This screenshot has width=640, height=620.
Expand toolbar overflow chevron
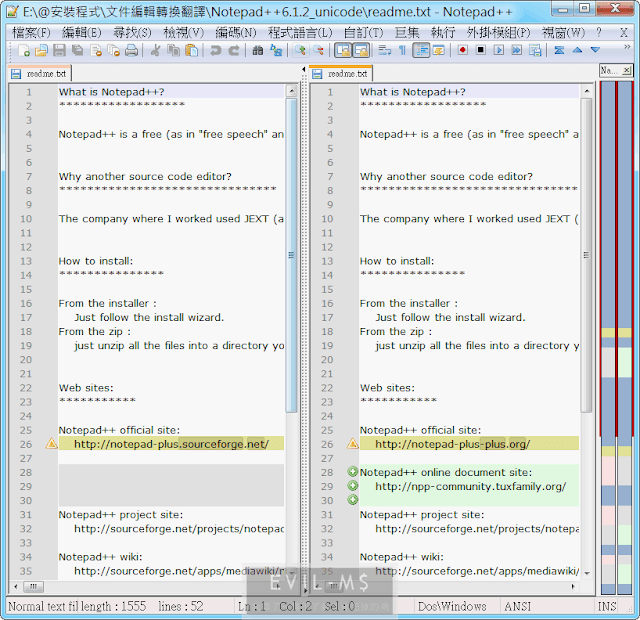point(627,47)
